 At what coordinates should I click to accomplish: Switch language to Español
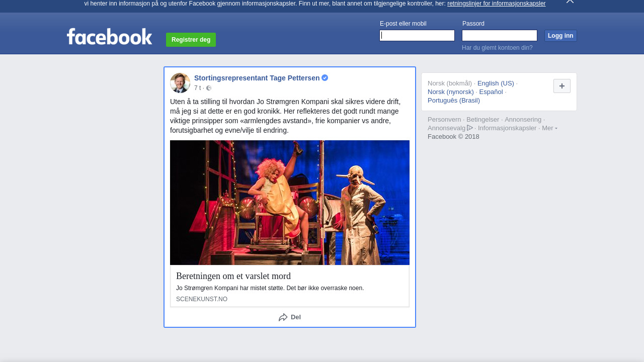pos(491,92)
